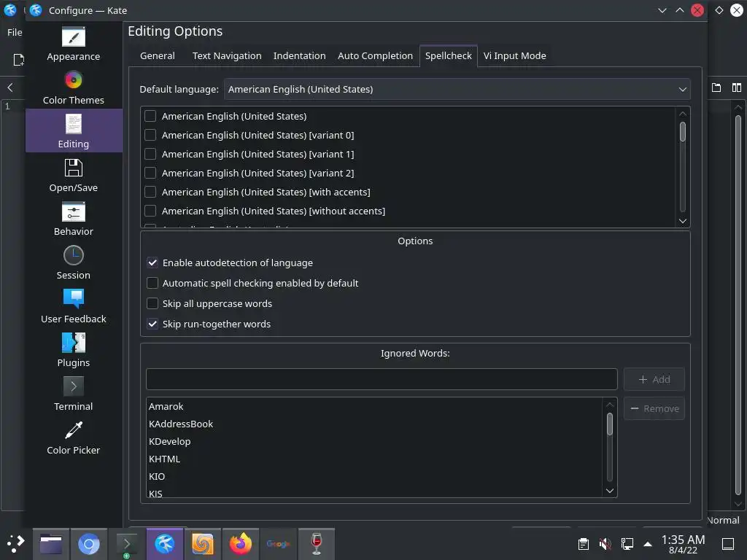This screenshot has width=747, height=560.
Task: Click ignored words list scroll down arrow
Action: pos(610,491)
